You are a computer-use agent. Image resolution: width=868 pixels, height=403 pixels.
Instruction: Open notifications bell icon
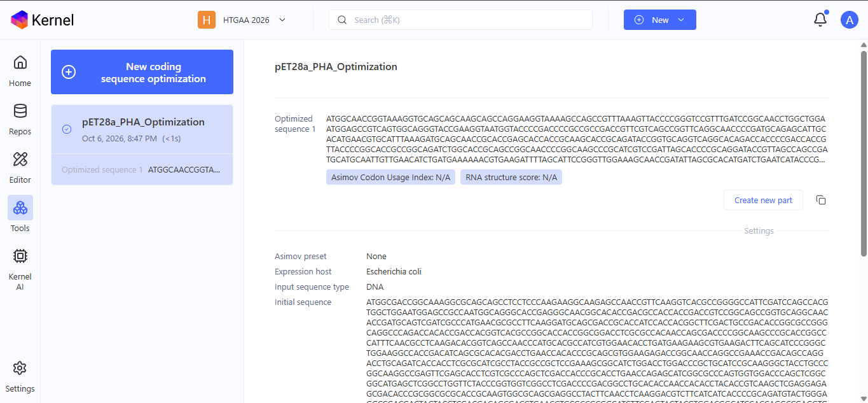click(820, 20)
